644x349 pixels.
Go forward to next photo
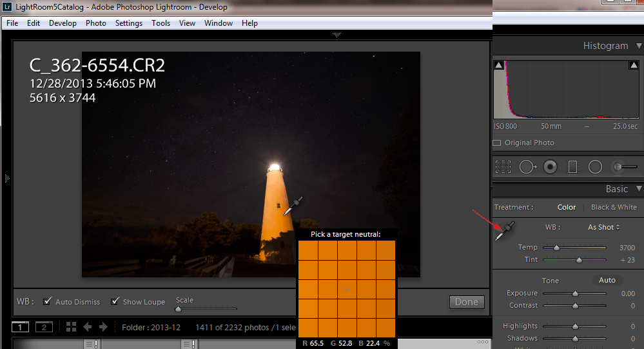(103, 327)
